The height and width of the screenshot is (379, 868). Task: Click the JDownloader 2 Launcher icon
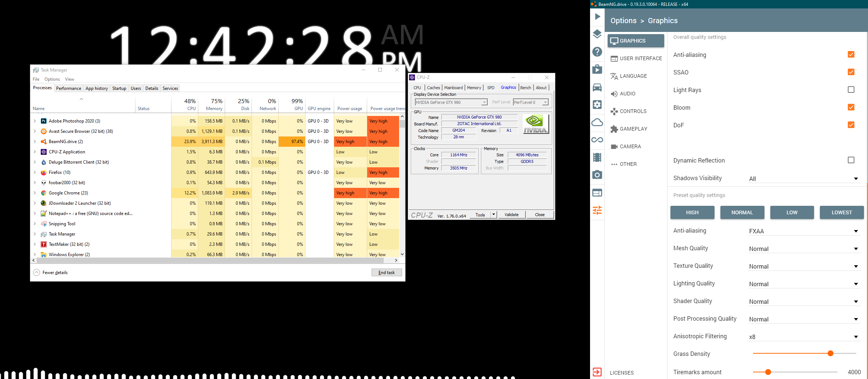click(x=44, y=203)
